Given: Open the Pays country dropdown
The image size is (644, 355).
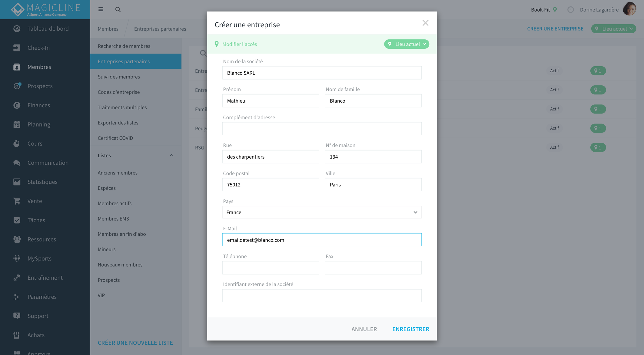Looking at the screenshot, I should [x=322, y=212].
